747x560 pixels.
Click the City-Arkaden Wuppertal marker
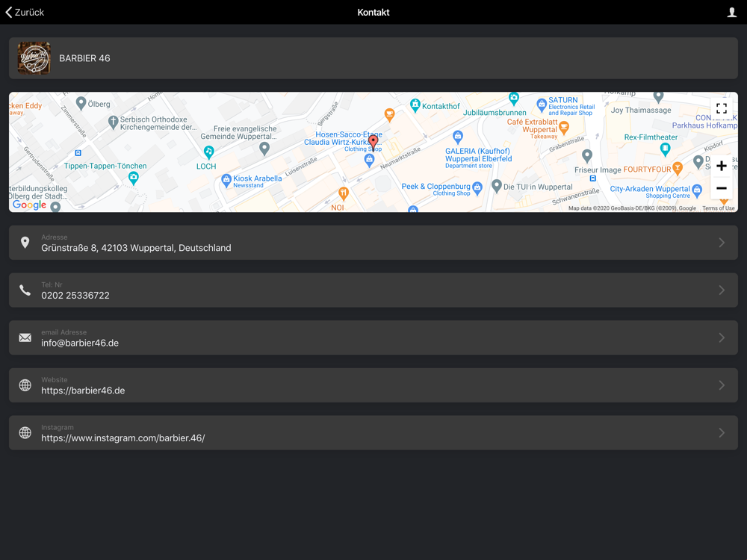(697, 190)
